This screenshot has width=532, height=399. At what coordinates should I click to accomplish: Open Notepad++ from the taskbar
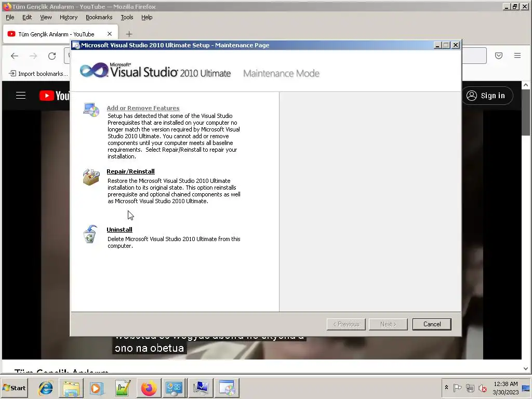point(122,388)
